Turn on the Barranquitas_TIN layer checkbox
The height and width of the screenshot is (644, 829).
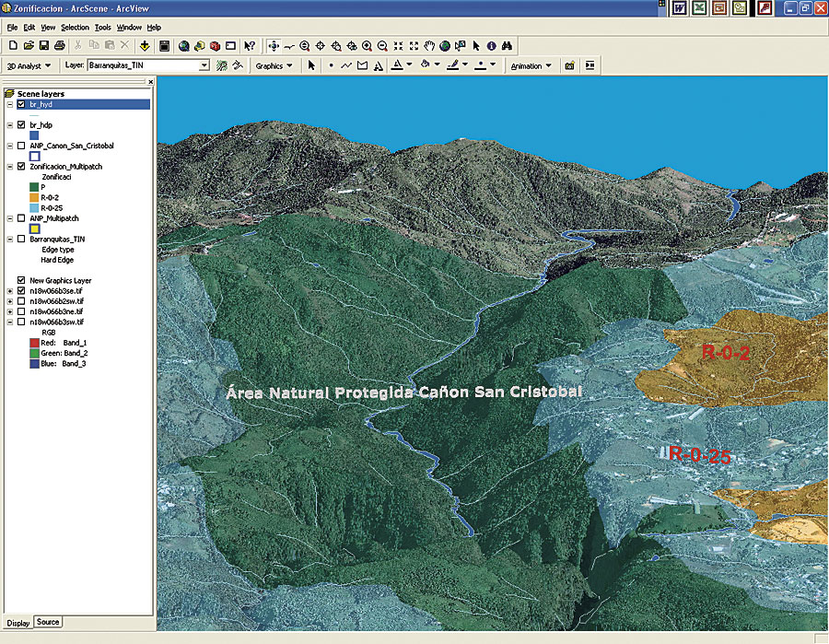pyautogui.click(x=21, y=240)
